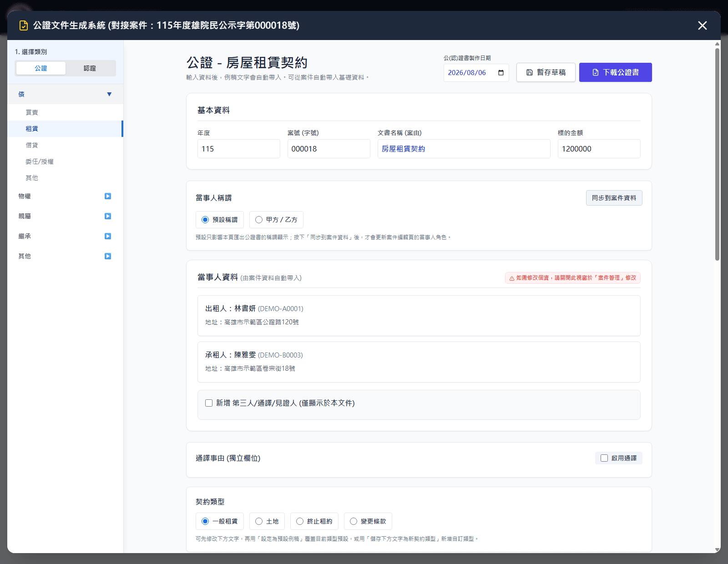Expand the 繼承 category arrow
This screenshot has height=564, width=728.
pyautogui.click(x=108, y=236)
